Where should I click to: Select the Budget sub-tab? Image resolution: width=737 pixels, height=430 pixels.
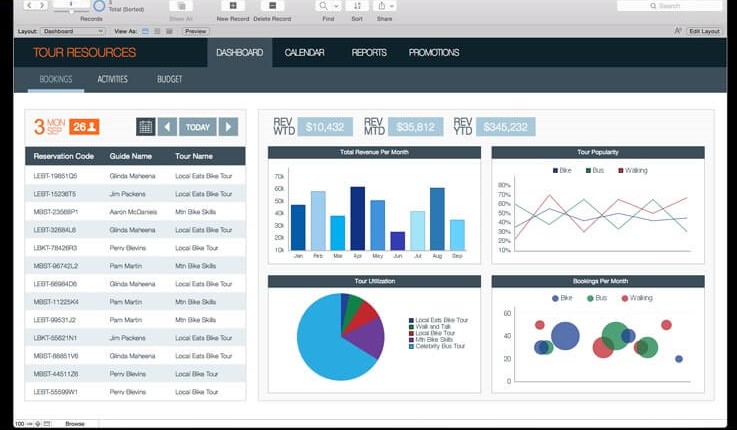(x=169, y=79)
